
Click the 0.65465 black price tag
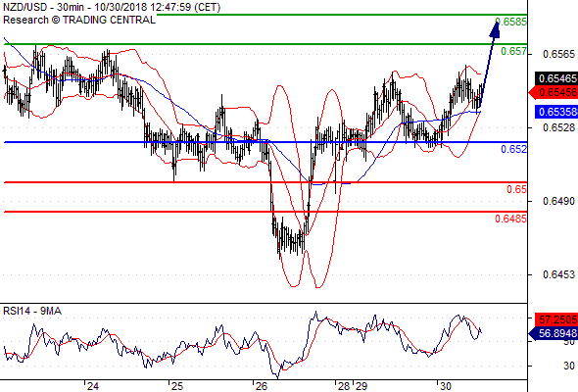pyautogui.click(x=556, y=78)
